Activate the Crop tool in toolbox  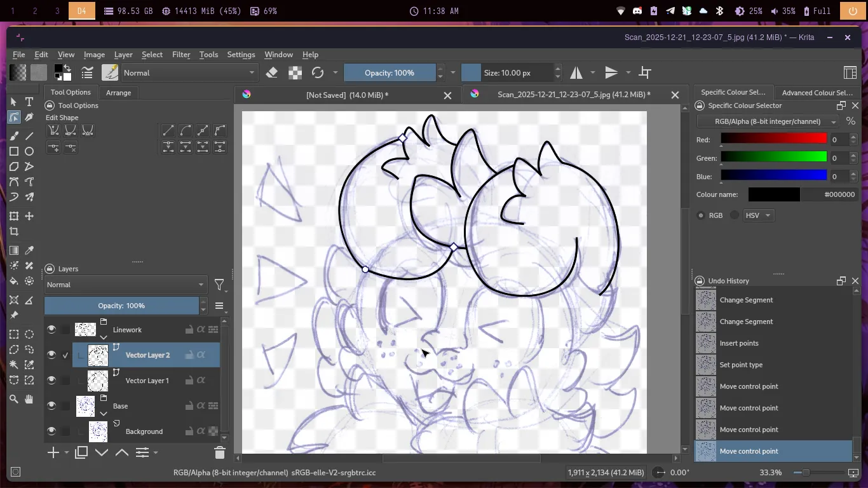(14, 232)
